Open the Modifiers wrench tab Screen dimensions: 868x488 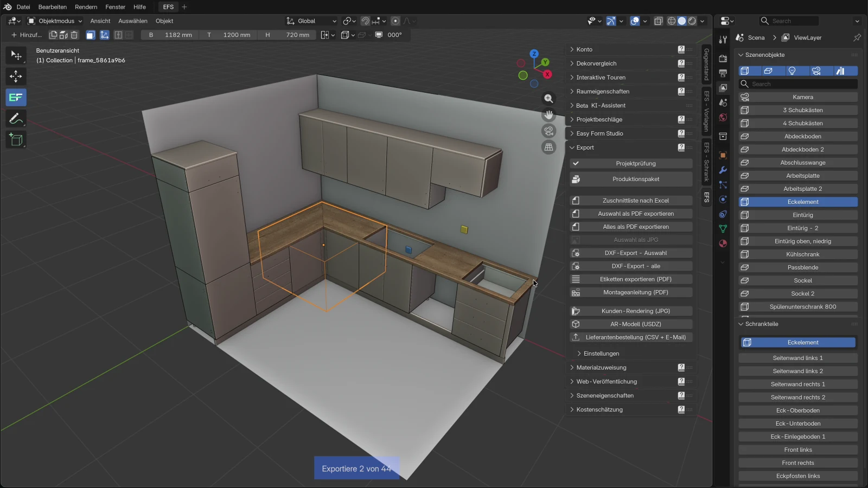point(723,170)
